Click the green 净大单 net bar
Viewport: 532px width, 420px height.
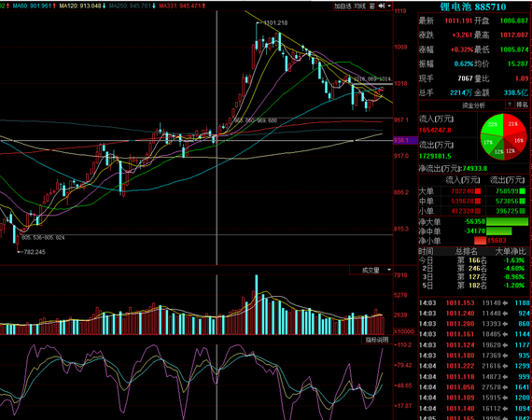click(x=507, y=222)
